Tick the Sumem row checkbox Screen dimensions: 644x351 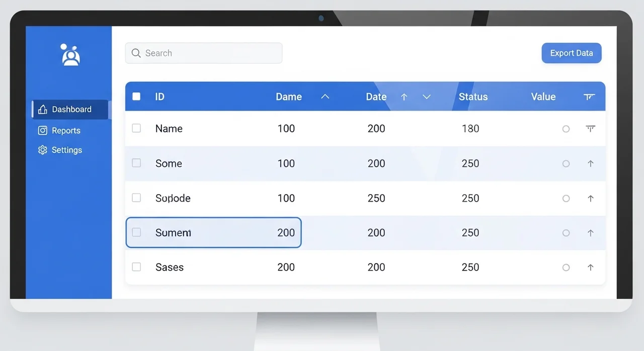coord(136,232)
